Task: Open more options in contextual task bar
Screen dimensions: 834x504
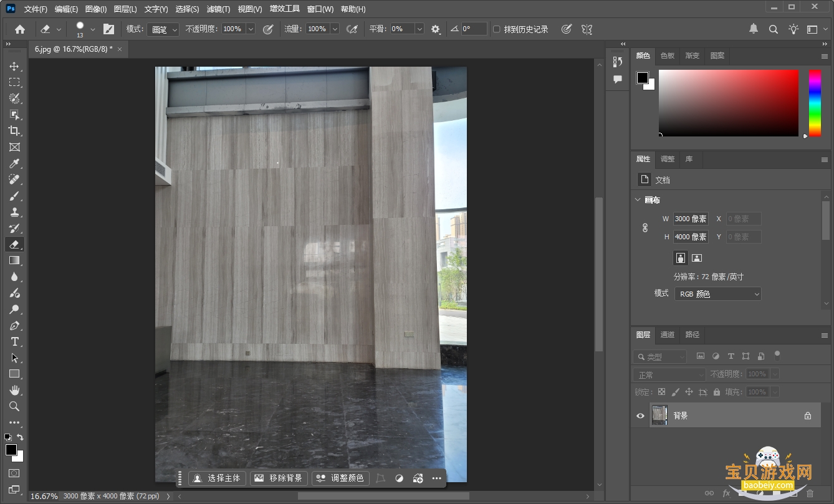Action: 436,478
